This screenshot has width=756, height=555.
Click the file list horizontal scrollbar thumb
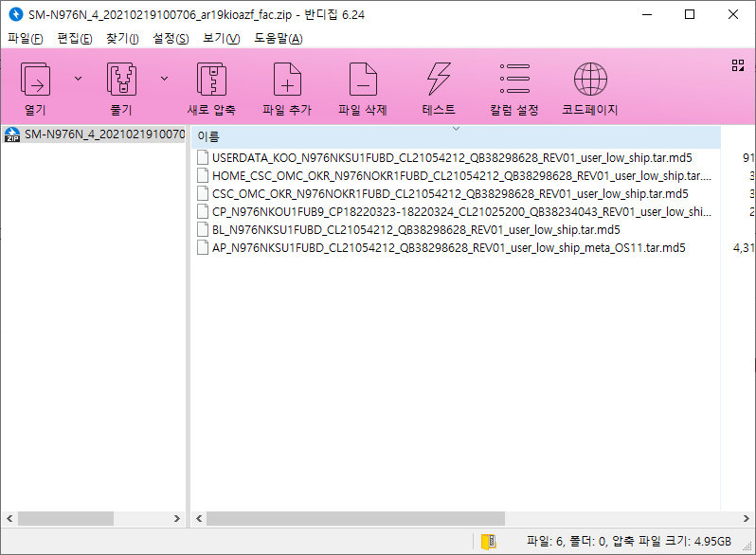tap(356, 518)
